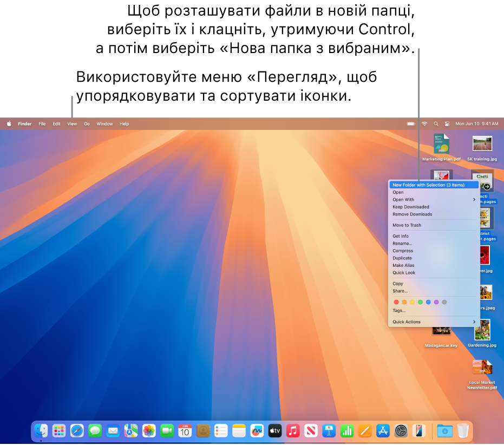Open Finder from the Dock

41,431
